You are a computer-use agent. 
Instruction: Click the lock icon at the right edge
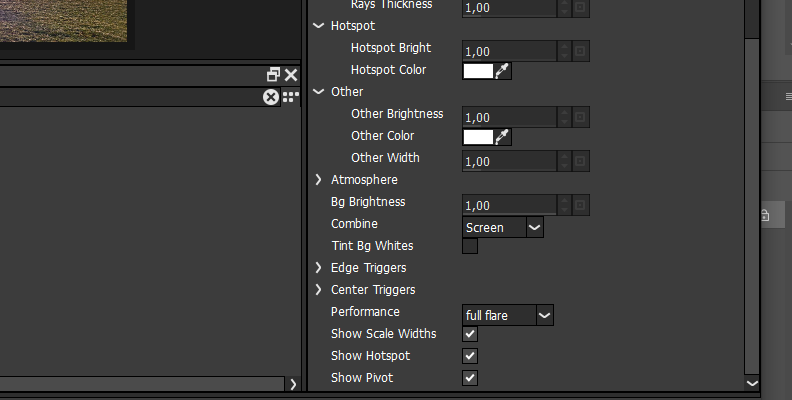[765, 215]
